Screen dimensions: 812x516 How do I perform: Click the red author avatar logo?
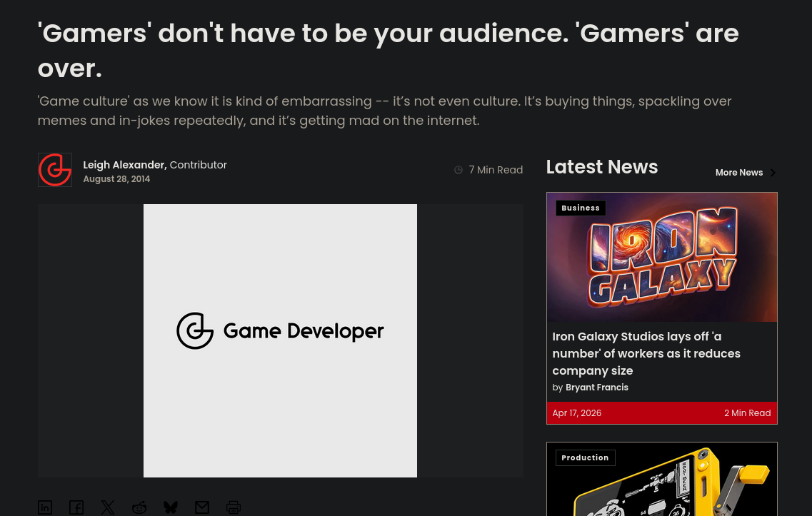pos(55,170)
